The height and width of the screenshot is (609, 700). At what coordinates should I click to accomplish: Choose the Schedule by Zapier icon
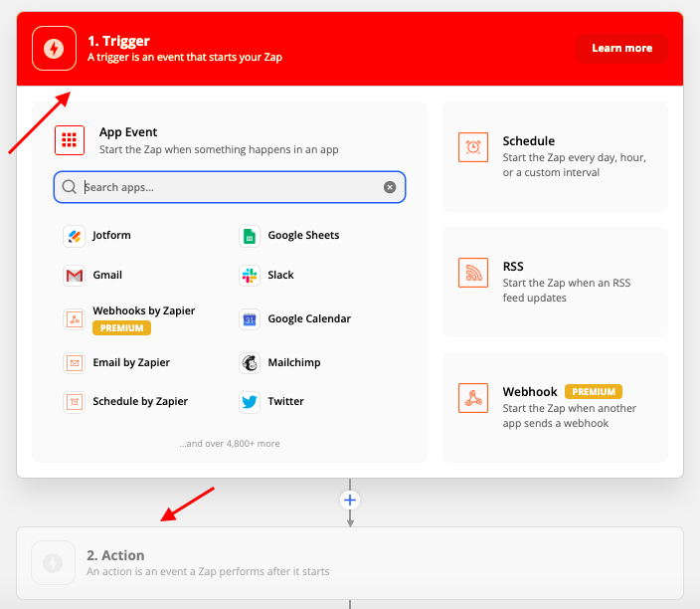[x=75, y=402]
